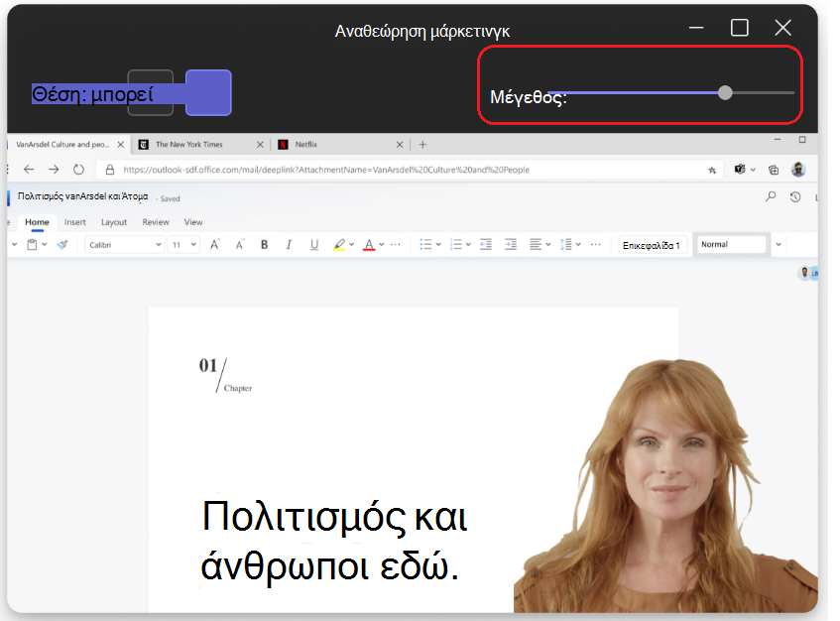Expand numbered list style dropdown
Image resolution: width=840 pixels, height=621 pixels.
(468, 244)
